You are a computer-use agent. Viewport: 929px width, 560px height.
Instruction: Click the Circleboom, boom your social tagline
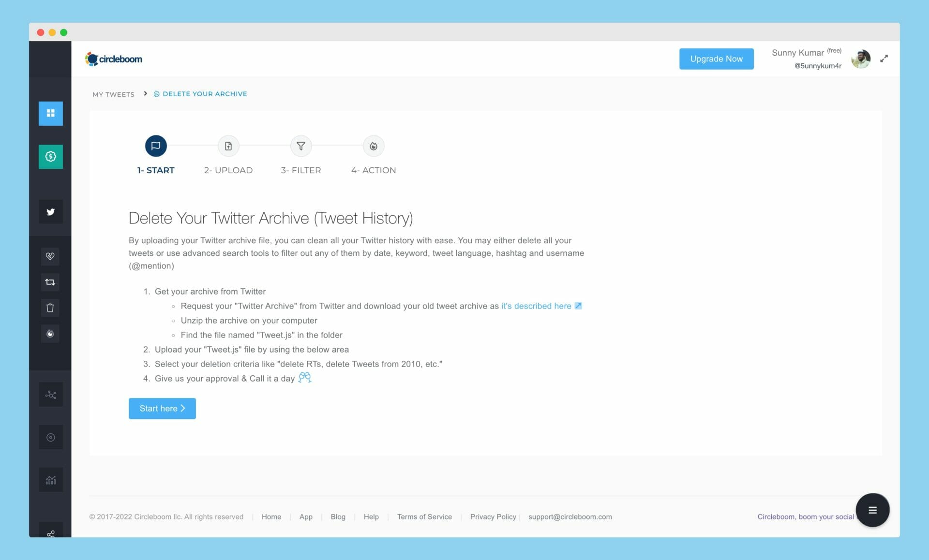point(806,516)
